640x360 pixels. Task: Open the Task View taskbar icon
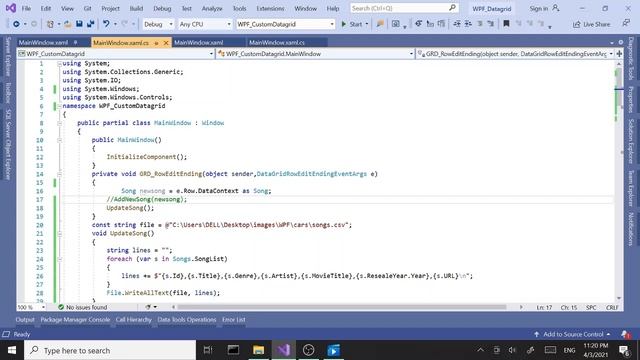click(x=208, y=350)
